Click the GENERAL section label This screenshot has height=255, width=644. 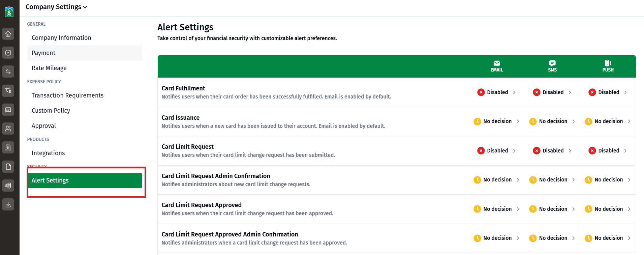pos(36,24)
